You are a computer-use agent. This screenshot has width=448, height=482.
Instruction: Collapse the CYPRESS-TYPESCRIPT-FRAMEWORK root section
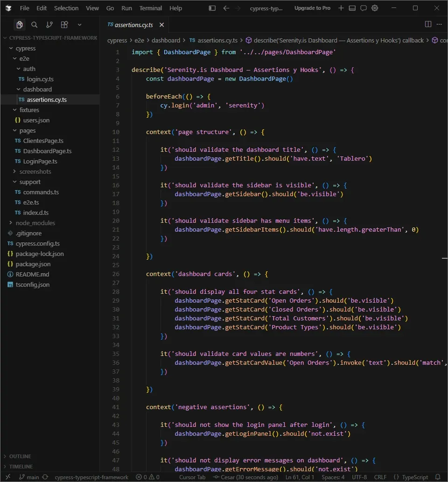click(50, 38)
